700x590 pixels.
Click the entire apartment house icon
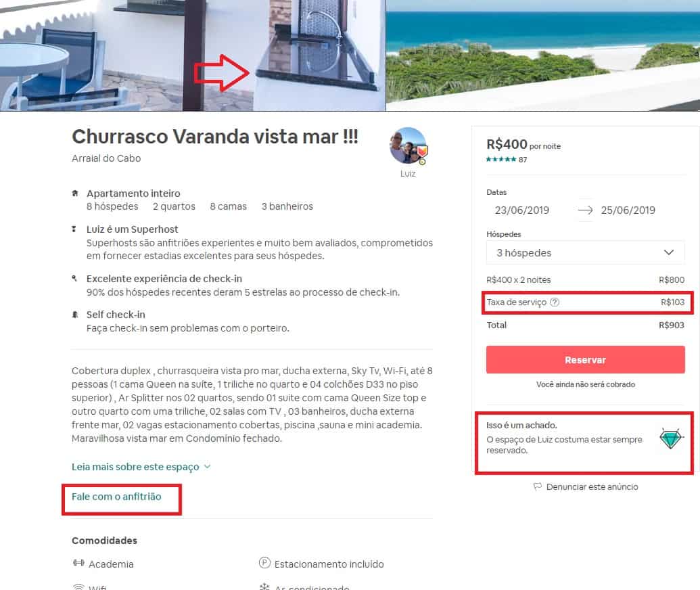point(75,194)
